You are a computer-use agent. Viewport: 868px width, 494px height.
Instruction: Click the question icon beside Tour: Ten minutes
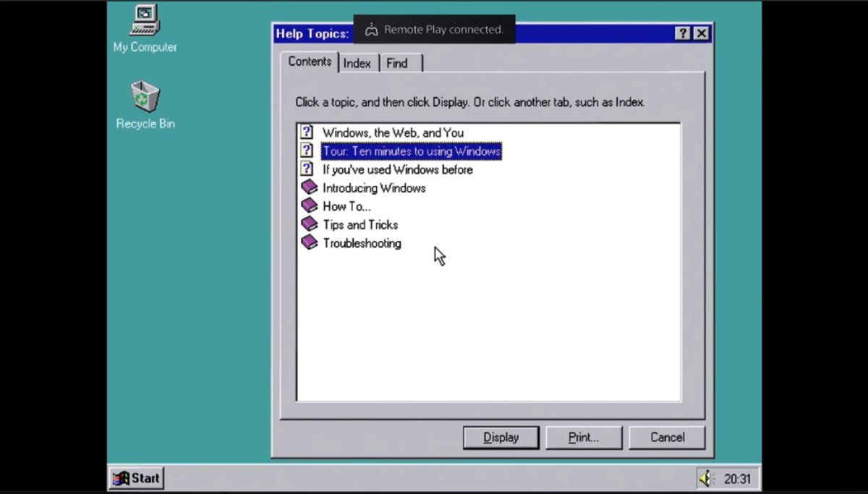coord(307,150)
